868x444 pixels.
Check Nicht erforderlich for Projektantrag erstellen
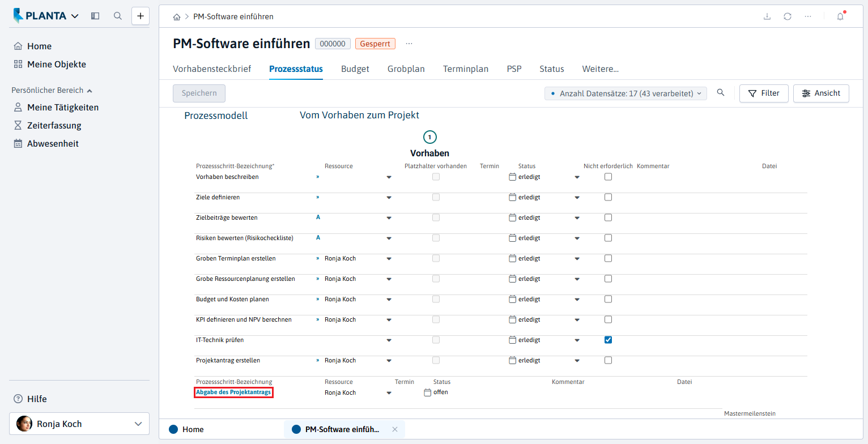tap(608, 360)
